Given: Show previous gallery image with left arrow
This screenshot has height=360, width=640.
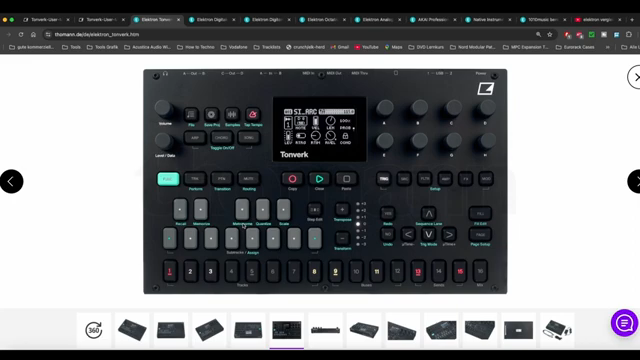Looking at the screenshot, I should 11,181.
